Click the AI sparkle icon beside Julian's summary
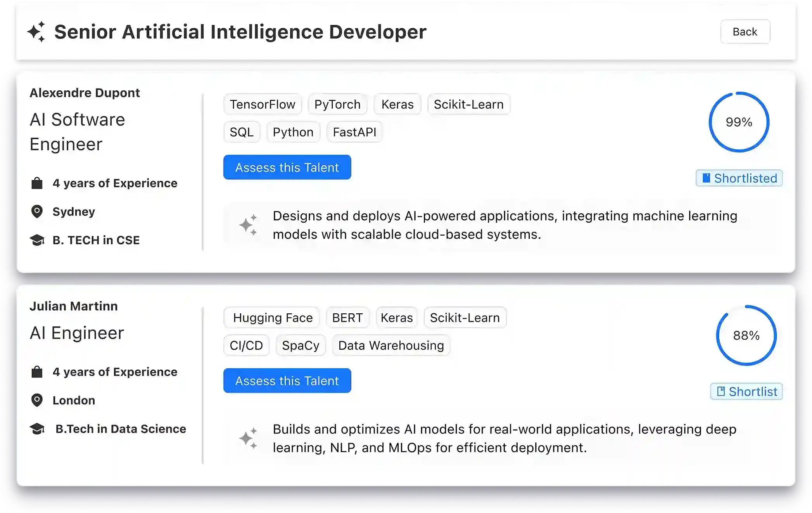This screenshot has height=513, width=812. point(248,438)
